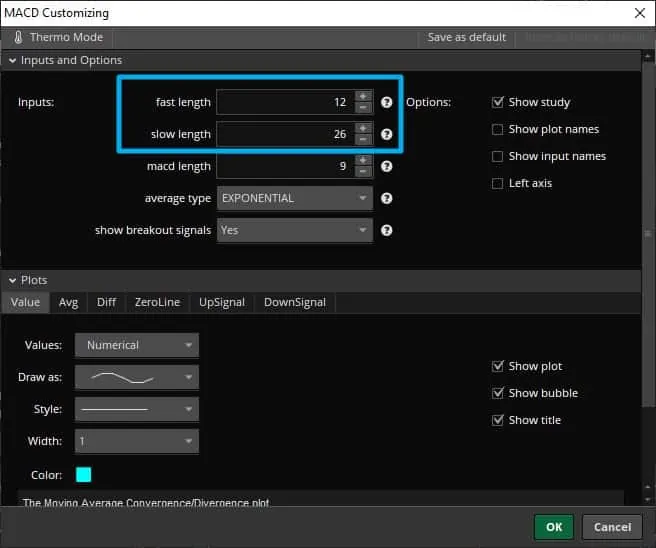656x548 pixels.
Task: Click the Thermo Mode thermometer icon
Action: tap(18, 37)
